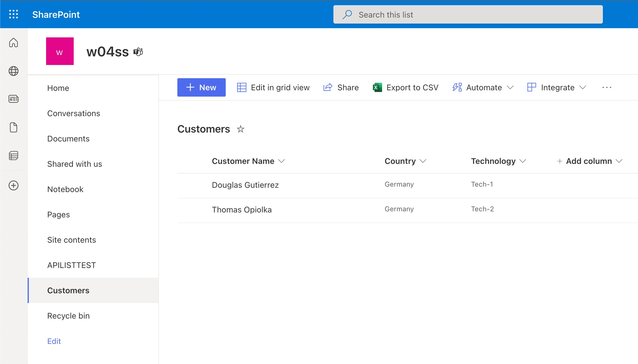The height and width of the screenshot is (364, 638).
Task: Open My files document icon
Action: [x=14, y=127]
